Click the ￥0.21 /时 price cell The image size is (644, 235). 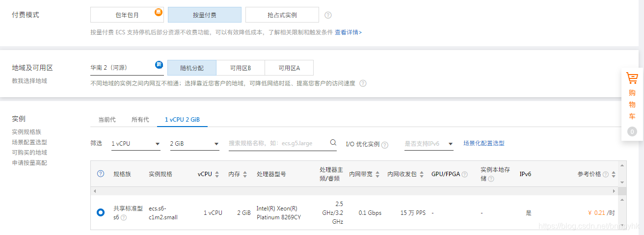coord(601,212)
